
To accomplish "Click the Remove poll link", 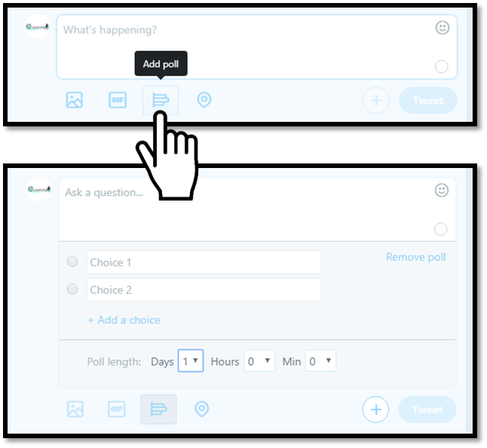I will pos(416,257).
